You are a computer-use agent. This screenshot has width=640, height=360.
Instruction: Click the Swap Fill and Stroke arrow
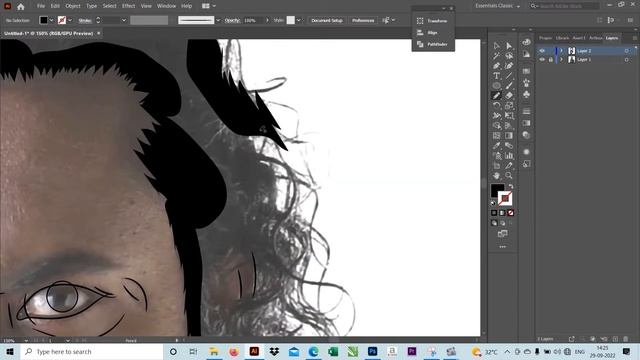(x=511, y=186)
